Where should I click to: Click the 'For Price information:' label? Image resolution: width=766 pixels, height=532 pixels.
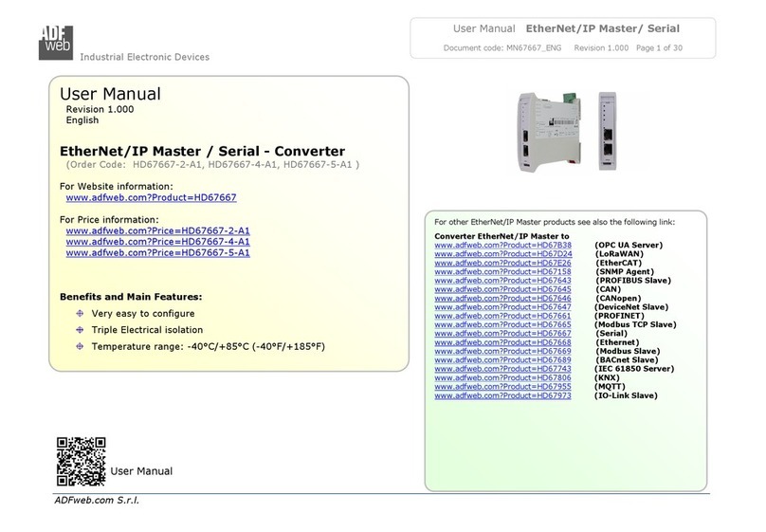coord(109,220)
